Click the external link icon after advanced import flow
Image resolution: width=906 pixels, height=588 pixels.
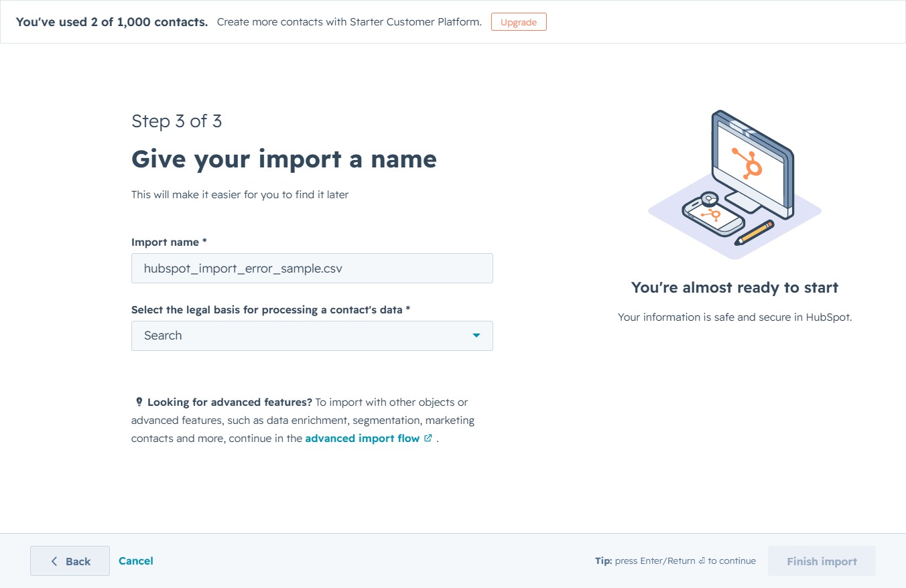(x=428, y=439)
